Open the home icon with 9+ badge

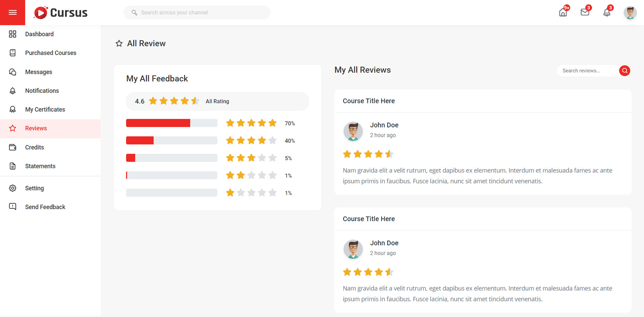(x=563, y=12)
